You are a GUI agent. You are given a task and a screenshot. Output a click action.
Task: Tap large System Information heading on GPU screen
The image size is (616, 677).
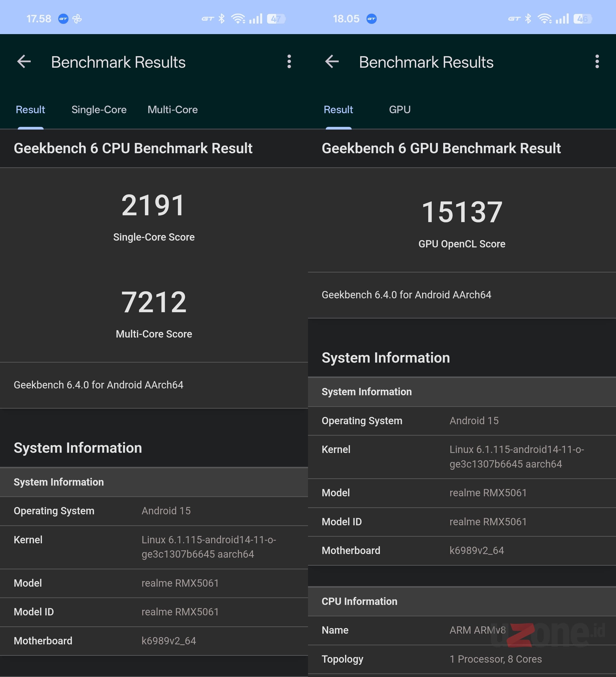(x=385, y=358)
